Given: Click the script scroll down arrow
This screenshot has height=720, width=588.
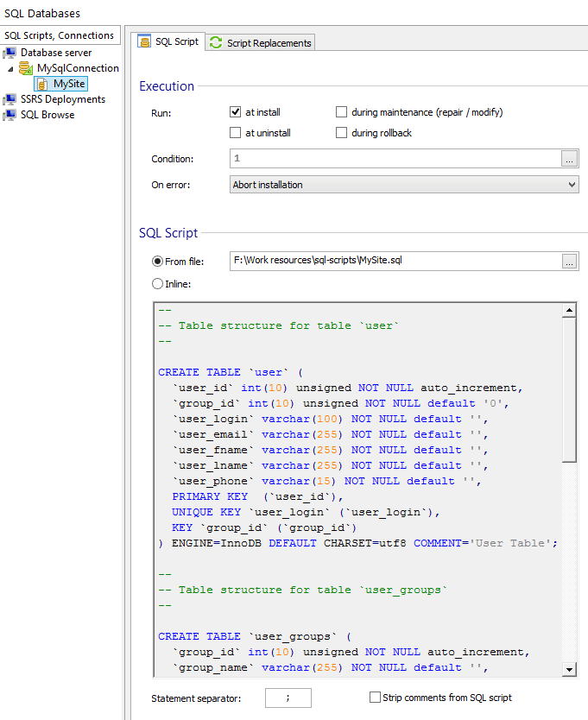Looking at the screenshot, I should click(x=569, y=669).
